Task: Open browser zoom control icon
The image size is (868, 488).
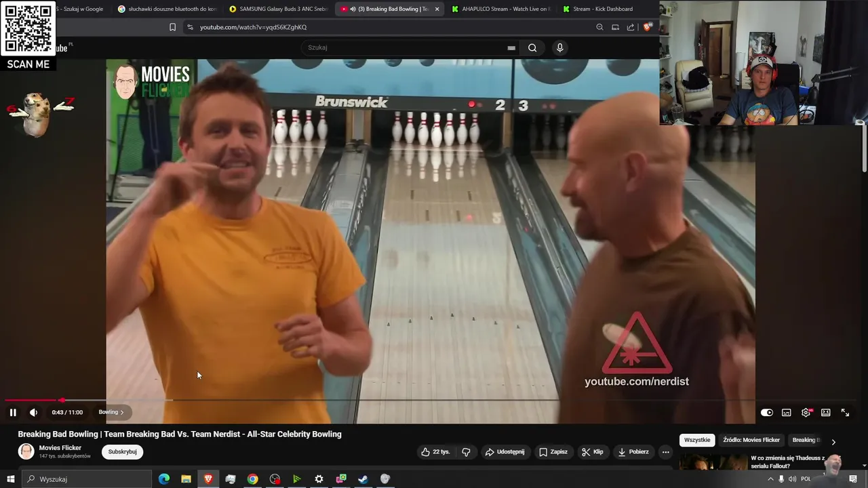Action: tap(599, 27)
